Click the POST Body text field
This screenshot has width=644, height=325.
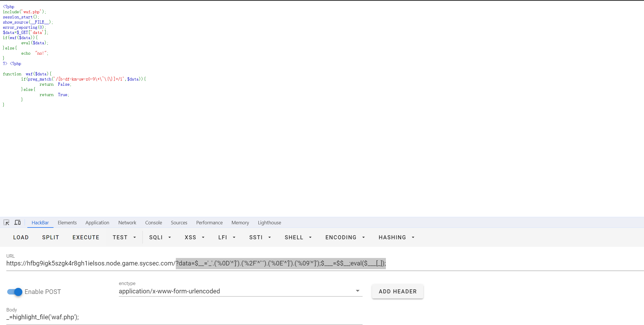click(184, 317)
